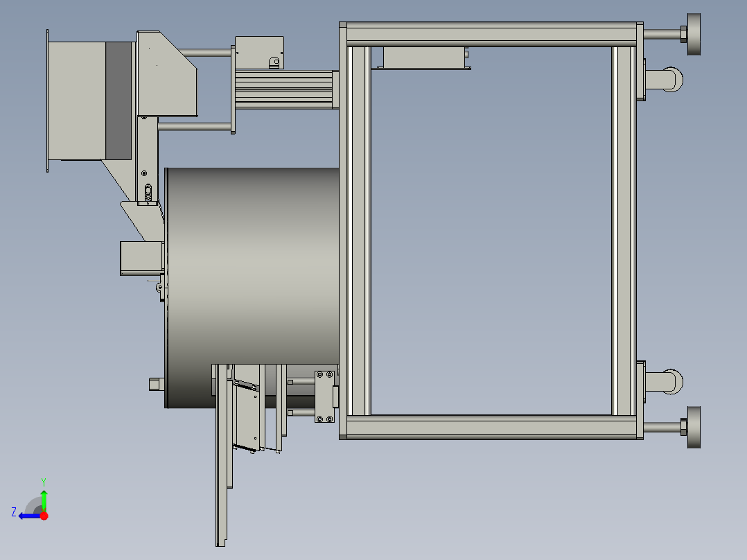Select the top horizontal beam of the frame
The height and width of the screenshot is (560, 747).
point(491,35)
